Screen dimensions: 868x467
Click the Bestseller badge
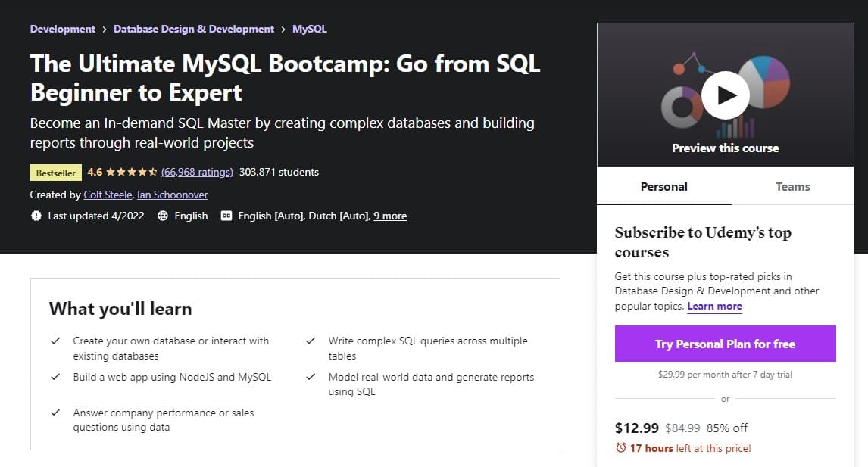(56, 173)
